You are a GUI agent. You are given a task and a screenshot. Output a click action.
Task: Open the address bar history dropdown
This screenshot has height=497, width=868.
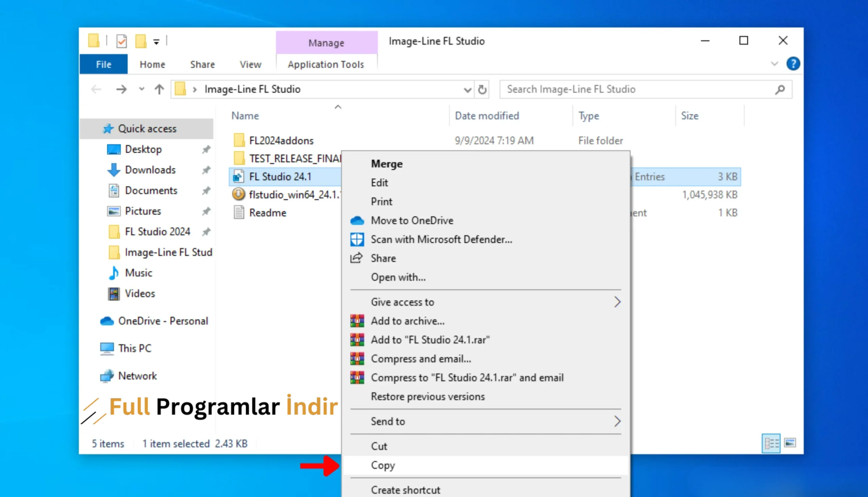(468, 90)
